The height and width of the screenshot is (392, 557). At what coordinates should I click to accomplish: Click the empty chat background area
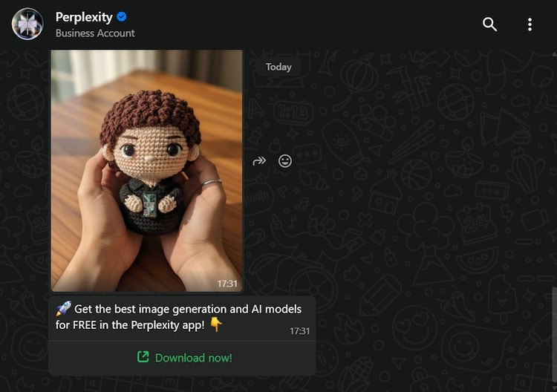(x=426, y=213)
